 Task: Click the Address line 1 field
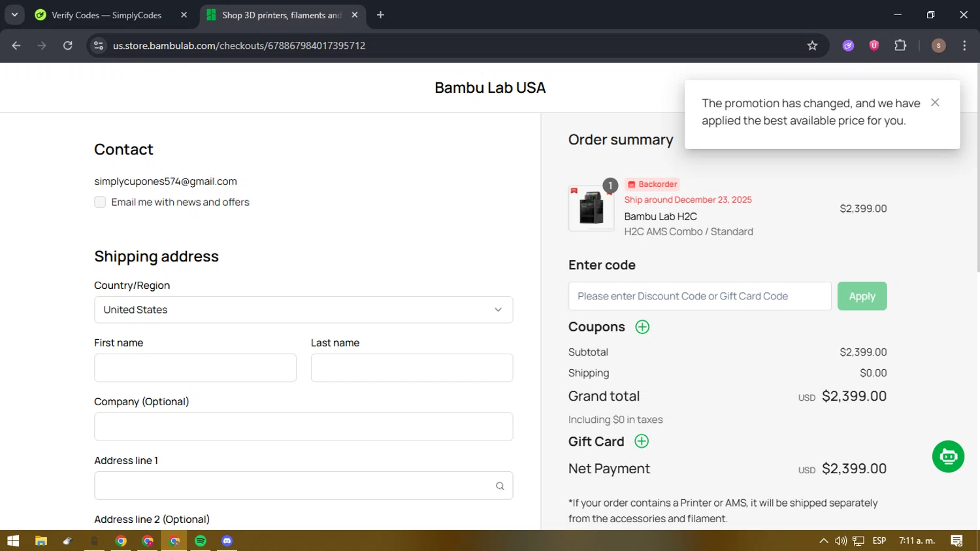coord(303,486)
